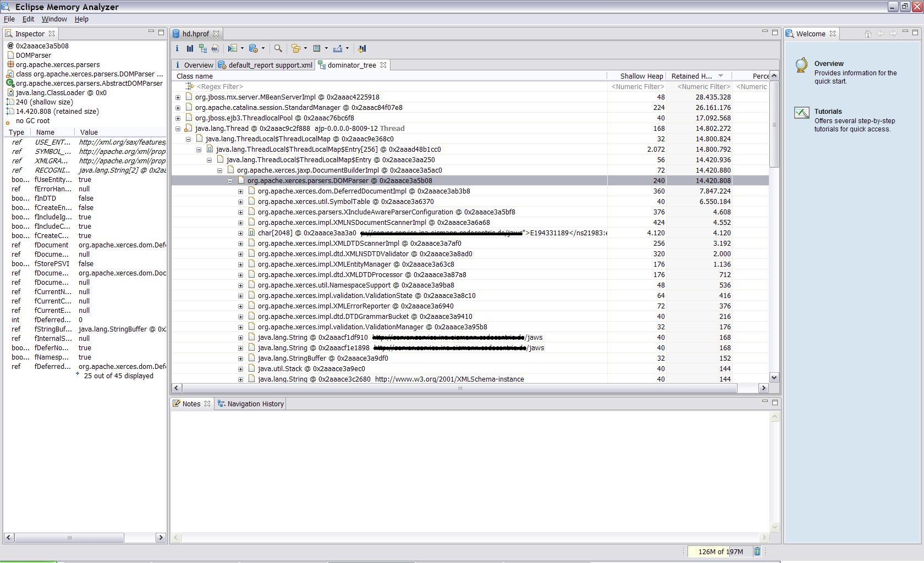Open query browser dropdown arrow
Viewport: 924px width, 563px height.
click(263, 48)
